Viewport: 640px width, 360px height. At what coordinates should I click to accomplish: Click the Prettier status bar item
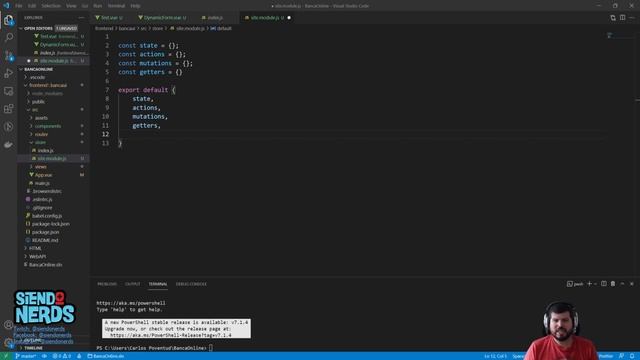(x=606, y=356)
